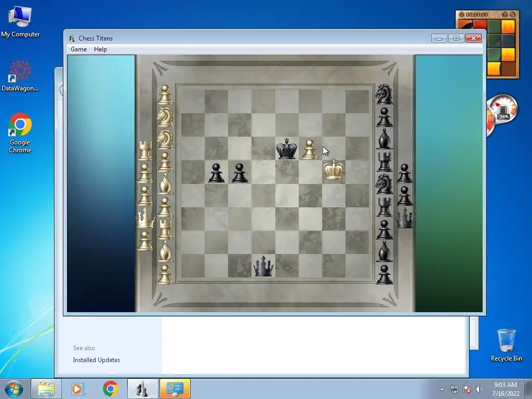
Task: Open File Explorer from the taskbar
Action: pyautogui.click(x=46, y=389)
